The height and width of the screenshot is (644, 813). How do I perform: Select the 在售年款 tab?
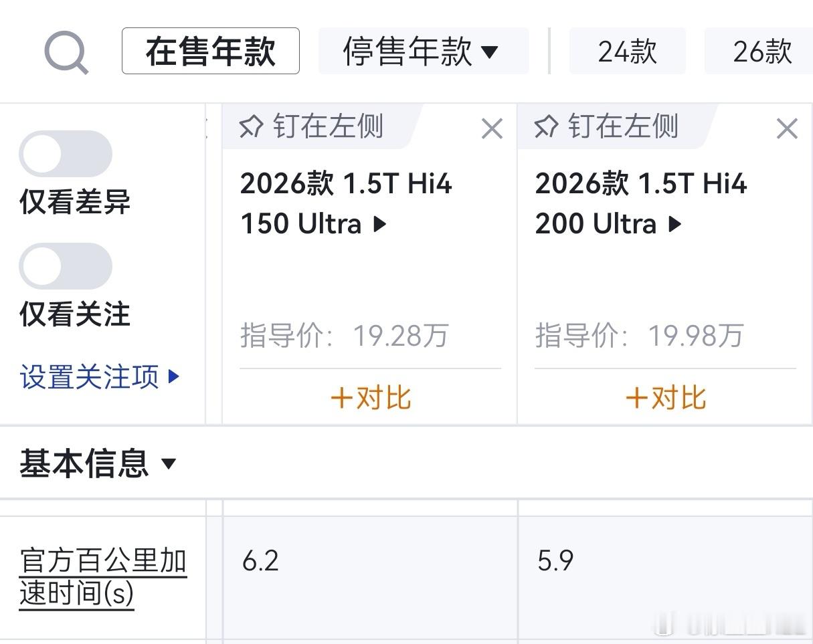(211, 51)
